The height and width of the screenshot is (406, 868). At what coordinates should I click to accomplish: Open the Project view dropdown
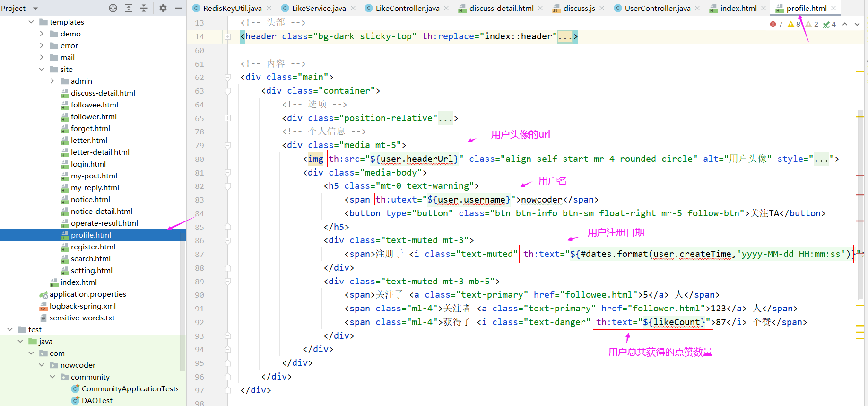click(35, 9)
